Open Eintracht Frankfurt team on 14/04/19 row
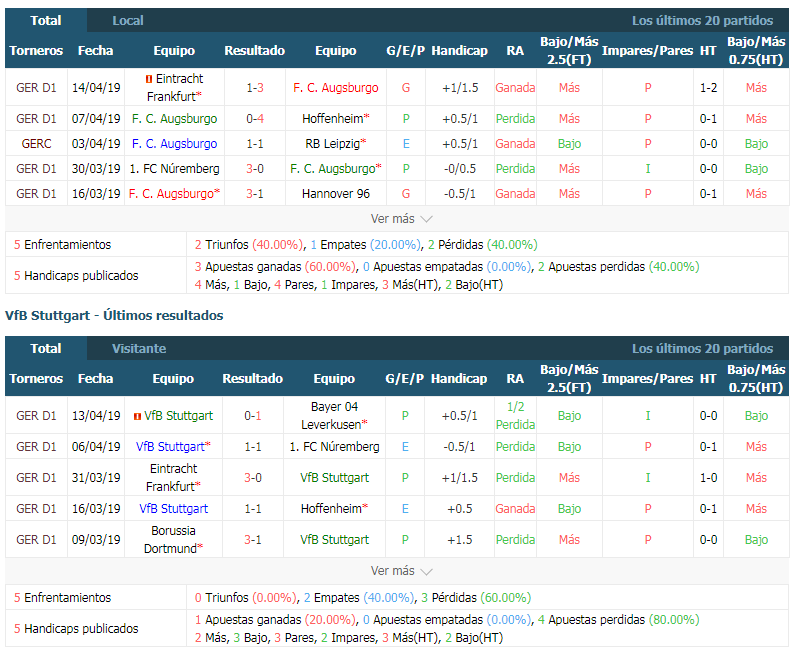The image size is (791, 648). 175,87
